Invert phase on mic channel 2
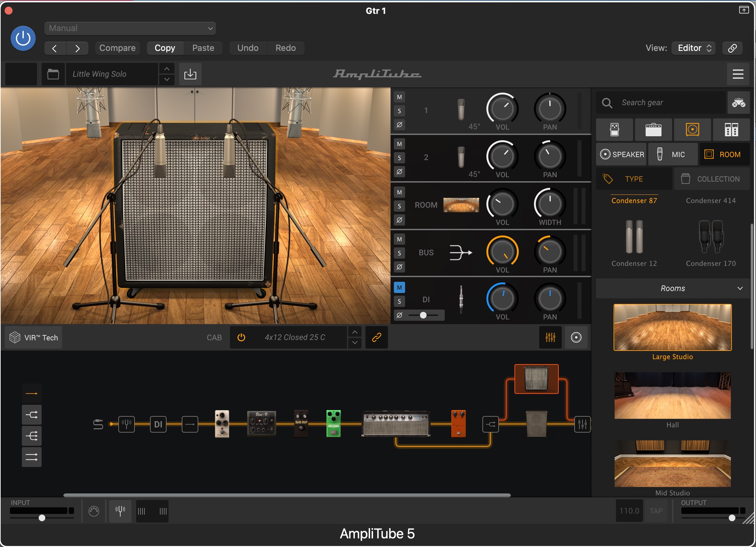 (399, 171)
